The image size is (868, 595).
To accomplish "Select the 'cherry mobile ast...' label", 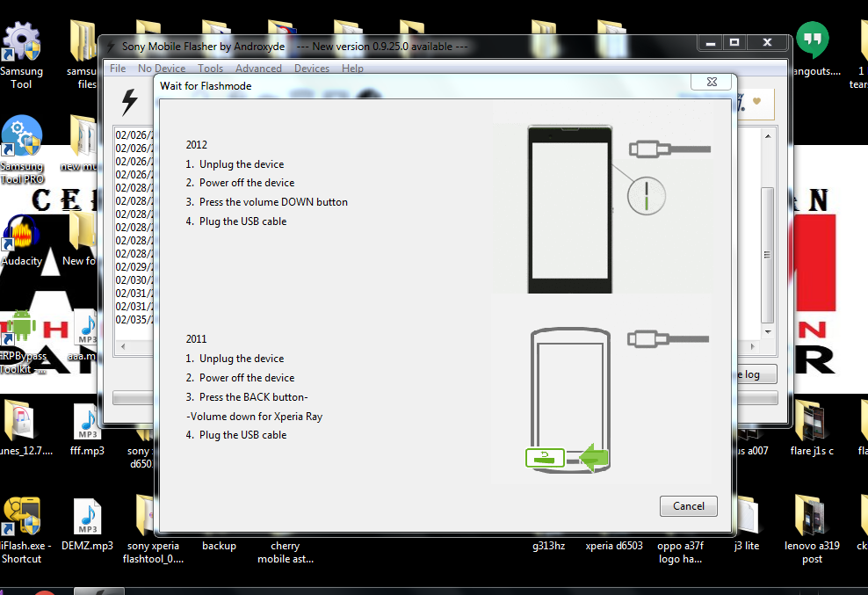I will (286, 552).
